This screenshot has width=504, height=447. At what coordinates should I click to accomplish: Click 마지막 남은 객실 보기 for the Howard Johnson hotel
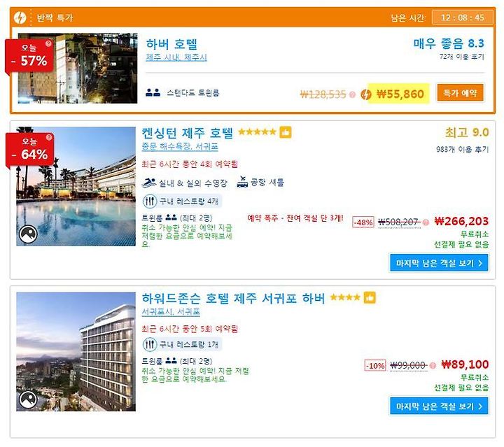[439, 406]
